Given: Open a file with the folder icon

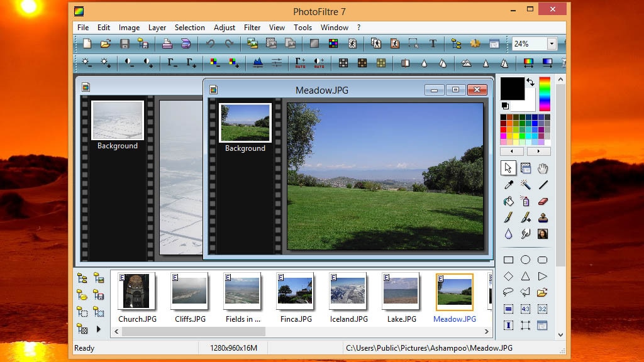Looking at the screenshot, I should point(106,43).
